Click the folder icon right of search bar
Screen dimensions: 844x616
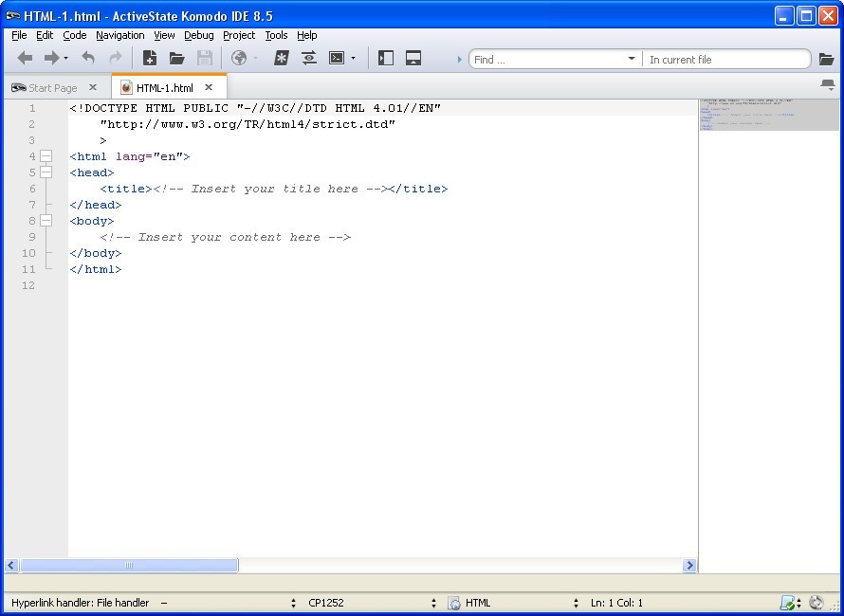coord(826,59)
